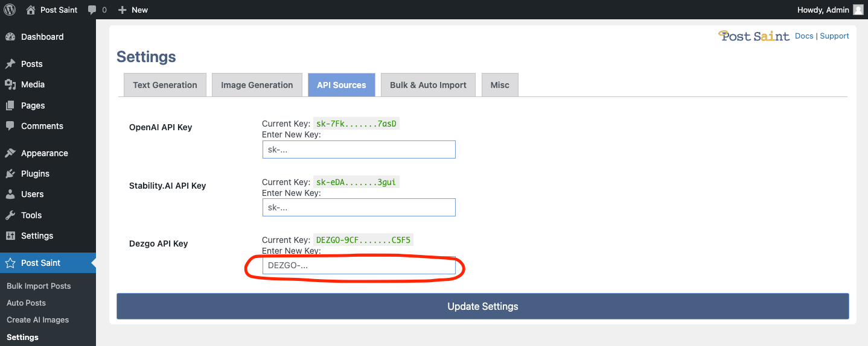Click the Post Saint logo at top right
Screen dimensions: 868x346
click(x=754, y=36)
